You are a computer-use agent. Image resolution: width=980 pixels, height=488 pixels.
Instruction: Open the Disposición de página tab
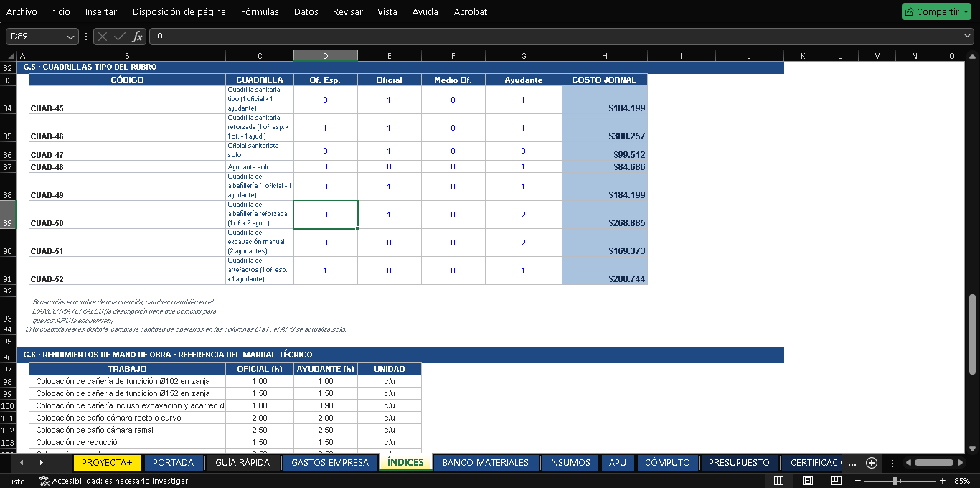pos(179,11)
